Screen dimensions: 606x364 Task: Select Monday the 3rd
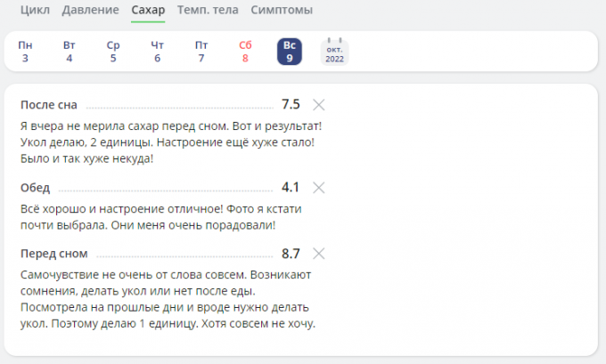point(25,52)
